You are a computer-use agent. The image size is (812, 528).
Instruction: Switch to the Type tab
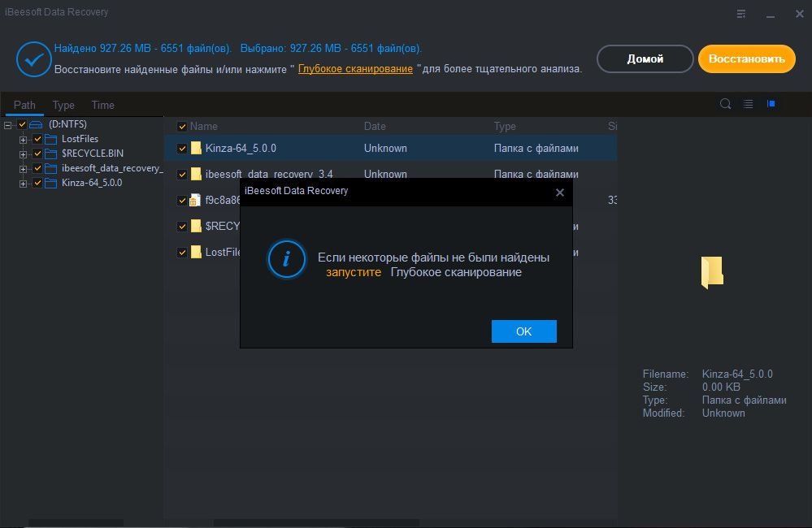(x=63, y=105)
